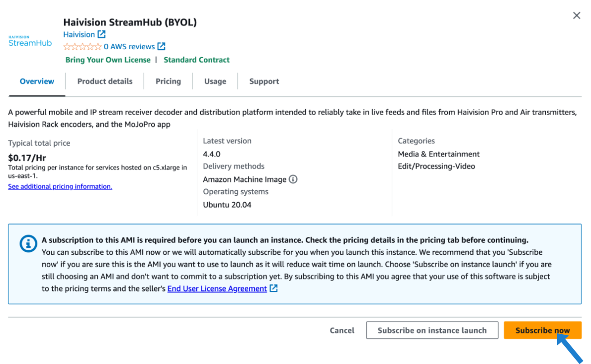Open the End User License Agreement link

[217, 289]
